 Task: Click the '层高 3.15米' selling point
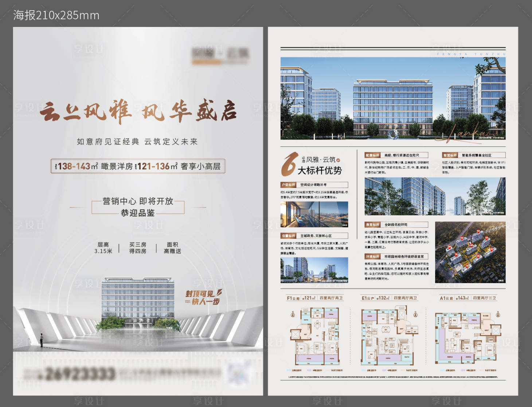103,248
